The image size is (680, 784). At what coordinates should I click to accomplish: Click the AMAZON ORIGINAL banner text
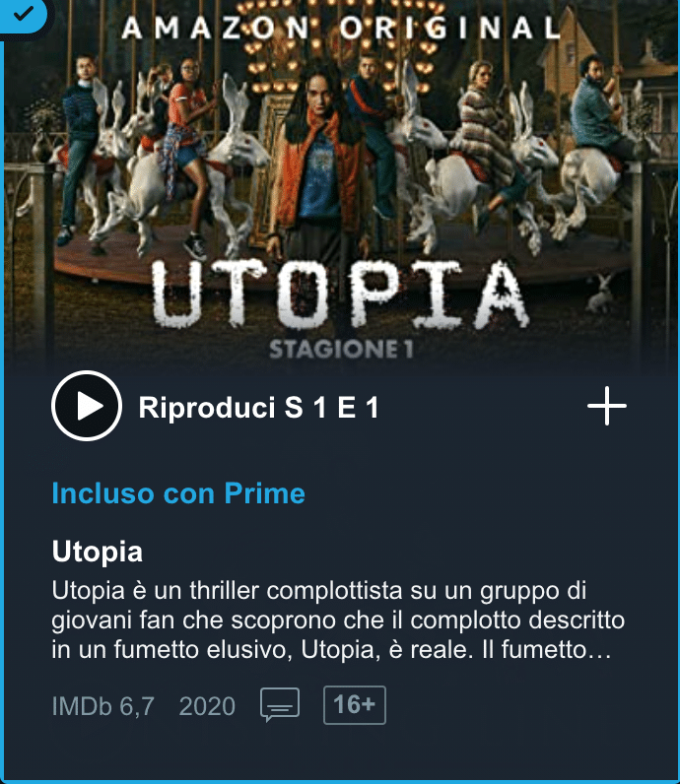click(x=341, y=28)
